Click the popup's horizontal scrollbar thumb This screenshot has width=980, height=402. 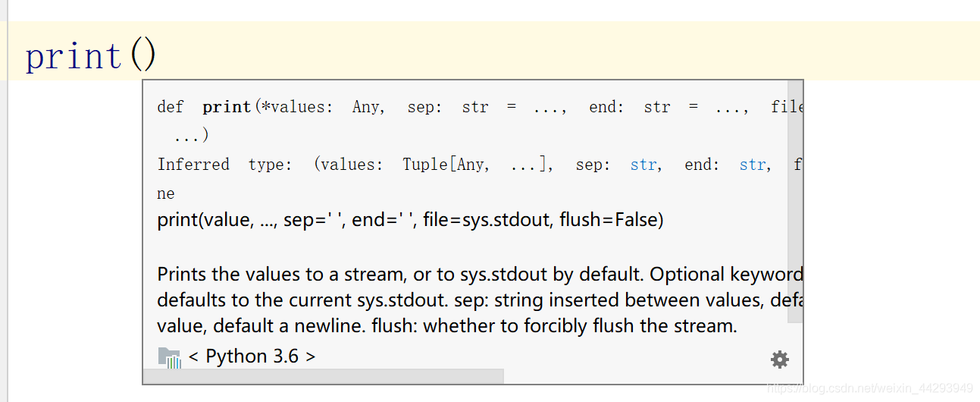(x=324, y=376)
